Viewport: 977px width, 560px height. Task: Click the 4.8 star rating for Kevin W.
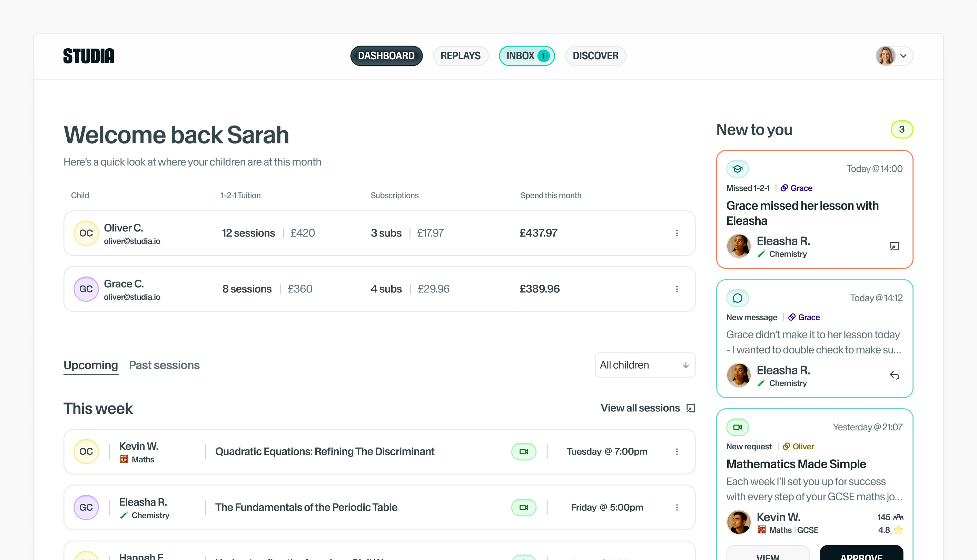click(x=890, y=530)
